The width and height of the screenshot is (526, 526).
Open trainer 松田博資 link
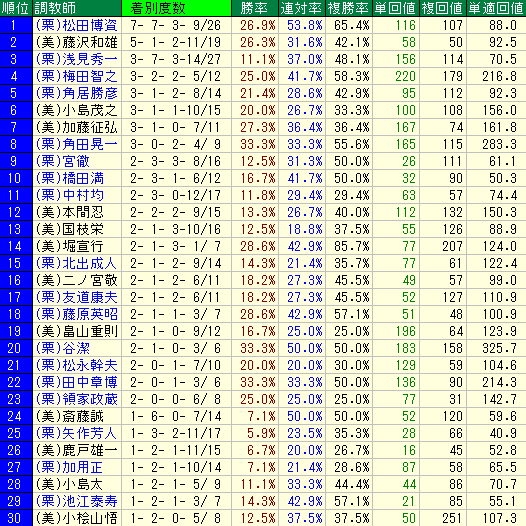tap(77, 25)
